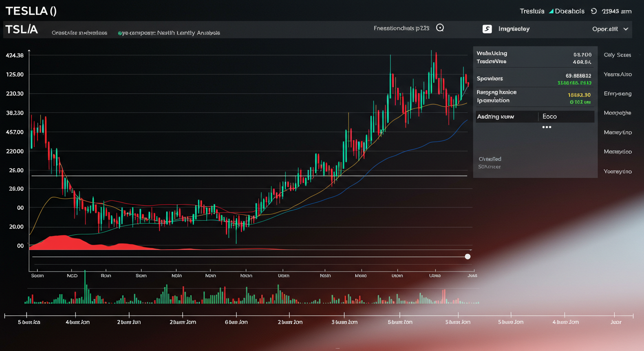Select the TSL/A ticker symbol
The width and height of the screenshot is (644, 351).
pyautogui.click(x=21, y=30)
